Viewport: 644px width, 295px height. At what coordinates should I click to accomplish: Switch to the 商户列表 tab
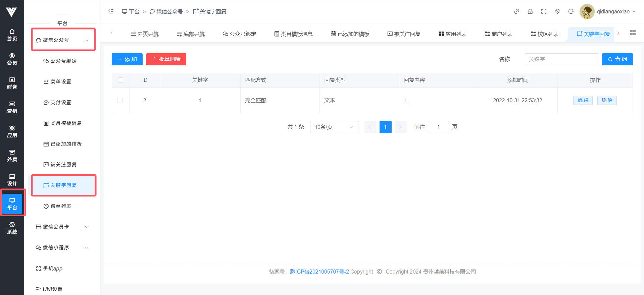[x=499, y=34]
